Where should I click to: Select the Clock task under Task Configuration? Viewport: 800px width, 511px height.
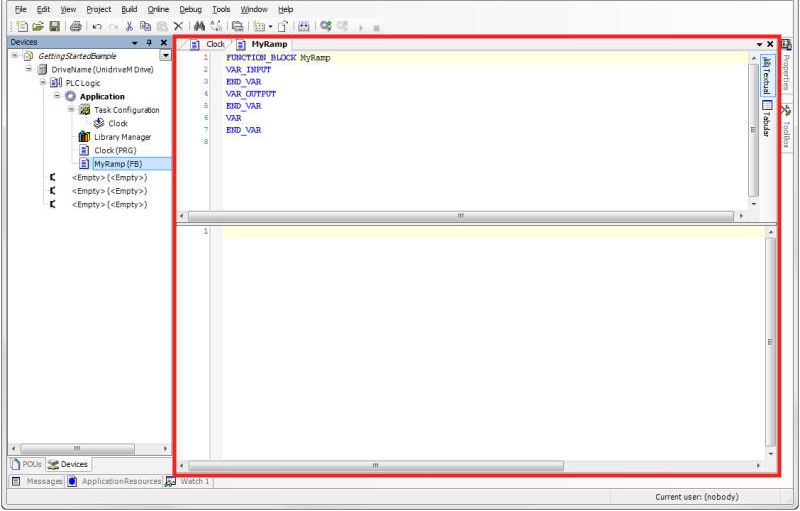click(118, 123)
